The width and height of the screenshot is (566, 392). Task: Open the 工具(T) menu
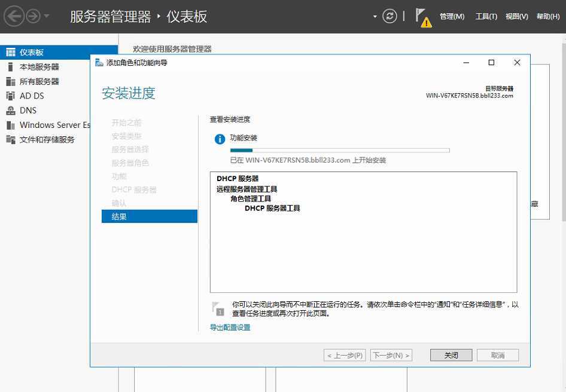[x=486, y=16]
